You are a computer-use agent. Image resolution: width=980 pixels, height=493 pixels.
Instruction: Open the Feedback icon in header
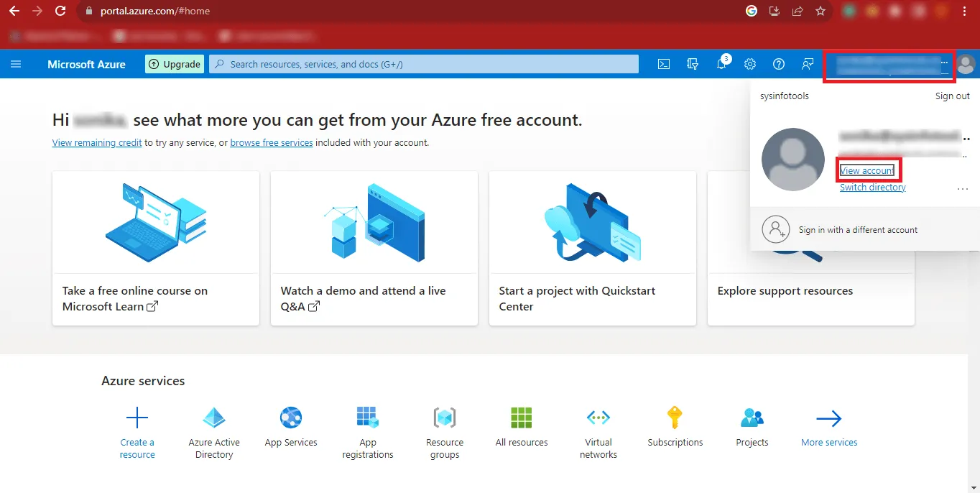point(808,64)
